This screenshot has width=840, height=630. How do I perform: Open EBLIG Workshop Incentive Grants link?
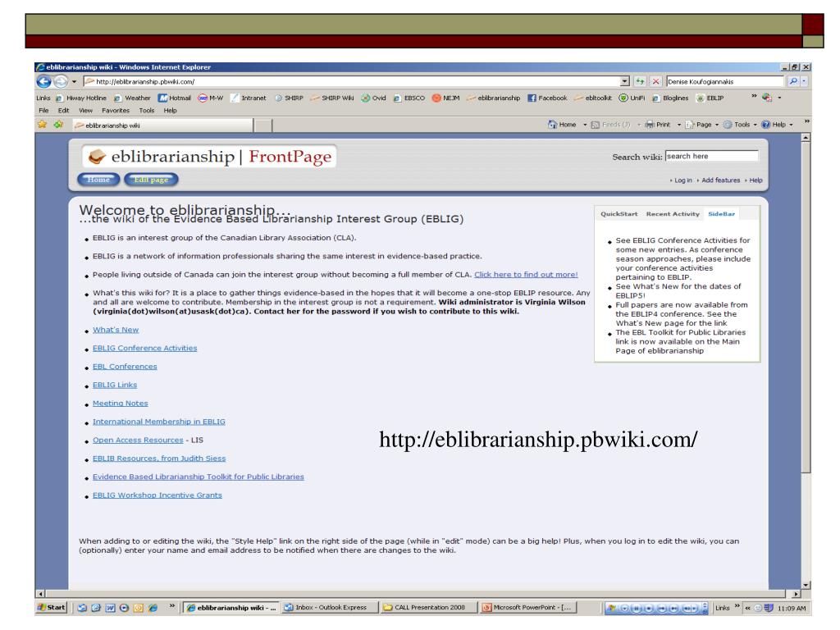[157, 495]
